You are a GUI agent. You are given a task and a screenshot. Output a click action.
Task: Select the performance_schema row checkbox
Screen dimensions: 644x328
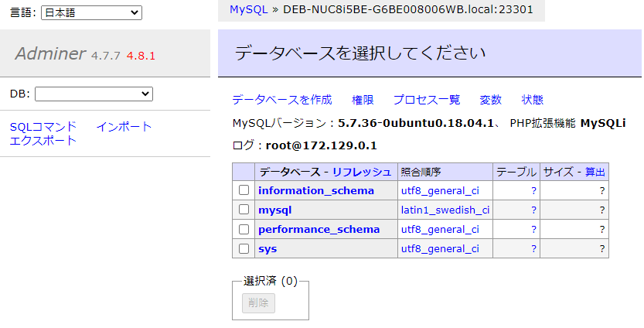coord(244,230)
